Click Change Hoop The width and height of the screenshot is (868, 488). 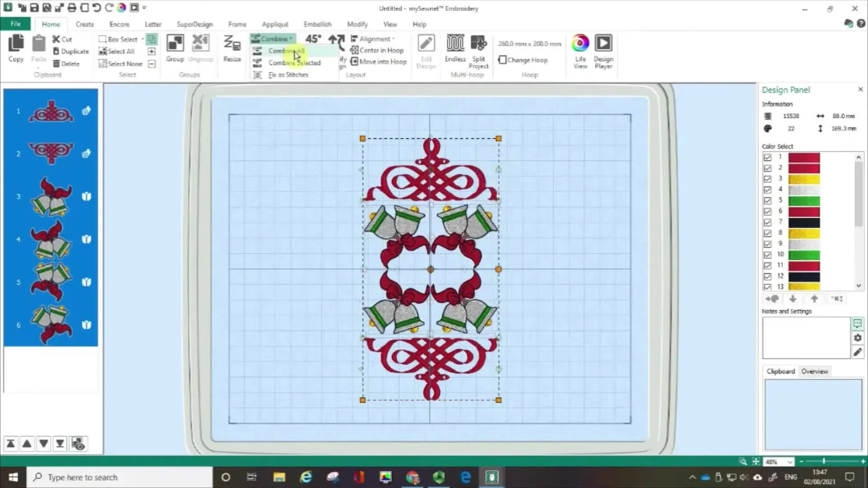coord(523,60)
